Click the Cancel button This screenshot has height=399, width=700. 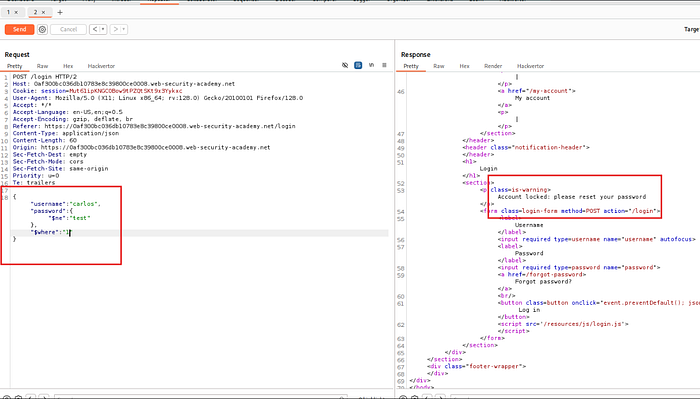click(68, 29)
